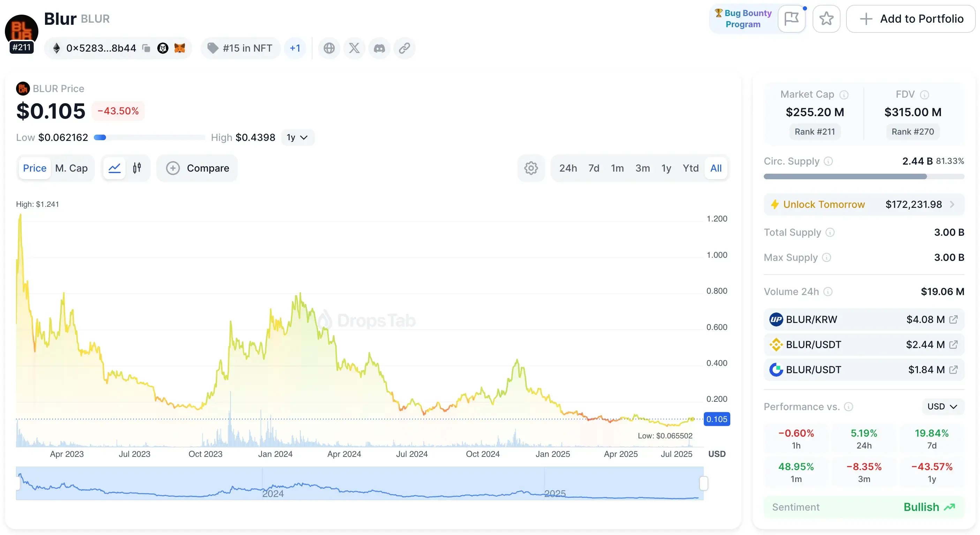Expand the Unlock Tomorrow details
Image resolution: width=980 pixels, height=535 pixels.
[x=952, y=204]
